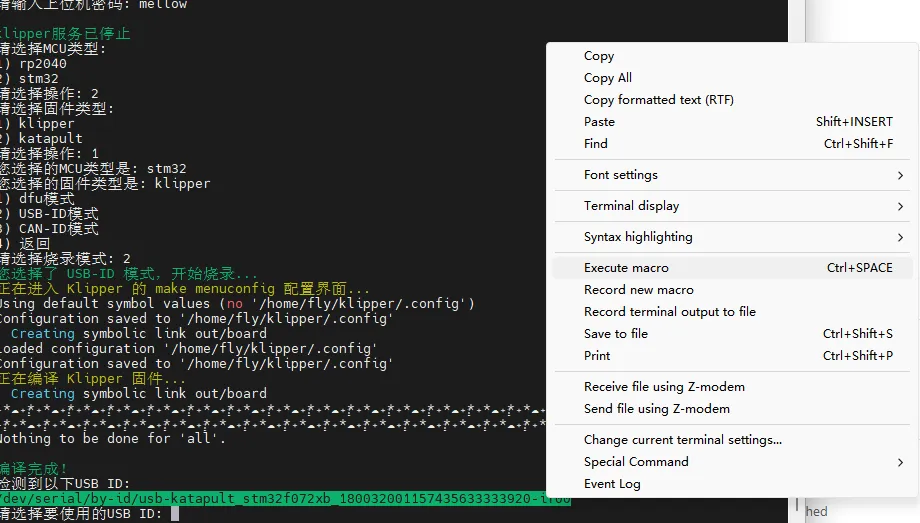Choose Record terminal output to file
Image resolution: width=920 pixels, height=523 pixels.
(669, 312)
